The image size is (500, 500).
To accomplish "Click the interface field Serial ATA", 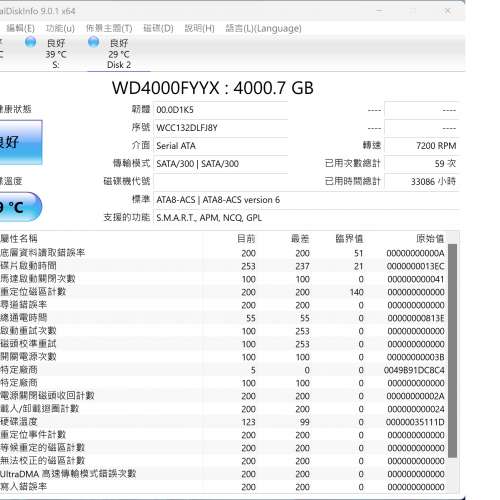I will point(220,146).
